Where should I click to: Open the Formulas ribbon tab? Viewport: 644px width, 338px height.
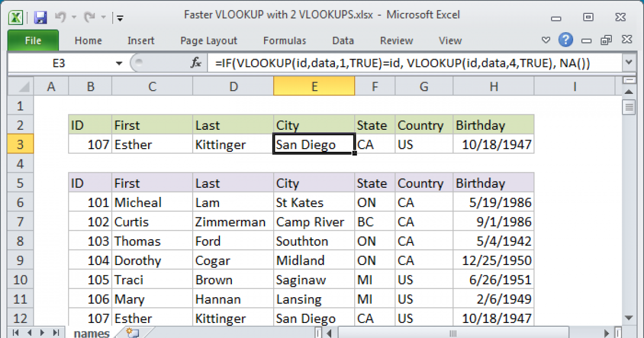click(284, 41)
